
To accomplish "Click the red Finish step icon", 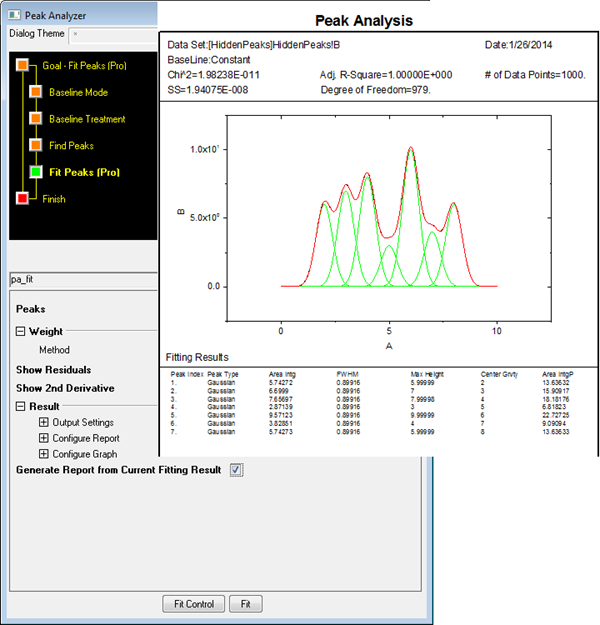I will (x=22, y=199).
